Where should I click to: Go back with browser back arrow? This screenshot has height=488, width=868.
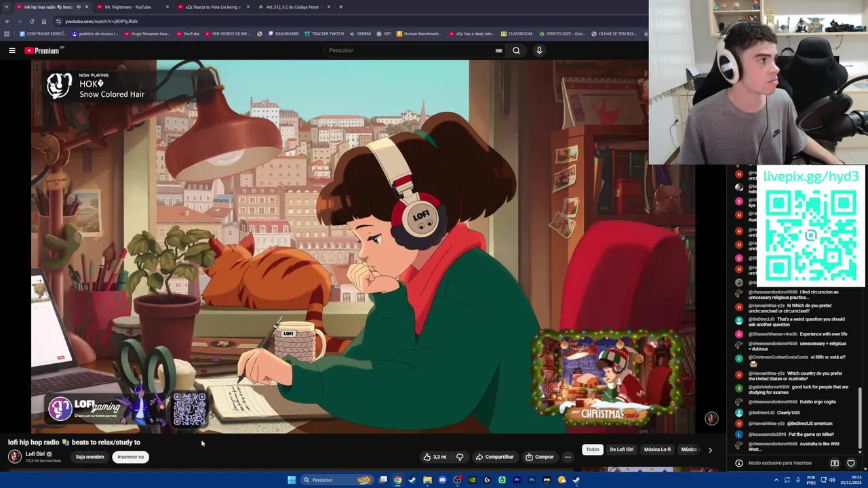click(7, 21)
